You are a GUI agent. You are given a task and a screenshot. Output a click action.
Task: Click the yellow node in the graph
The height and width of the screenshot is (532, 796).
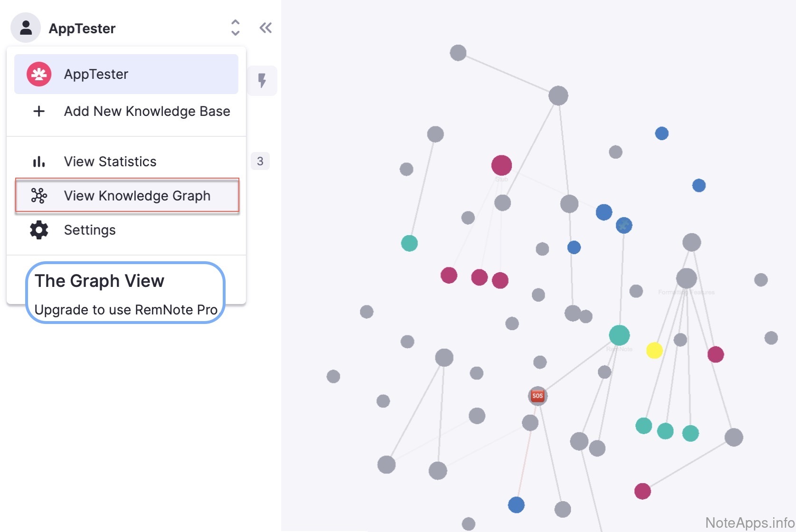coord(654,351)
